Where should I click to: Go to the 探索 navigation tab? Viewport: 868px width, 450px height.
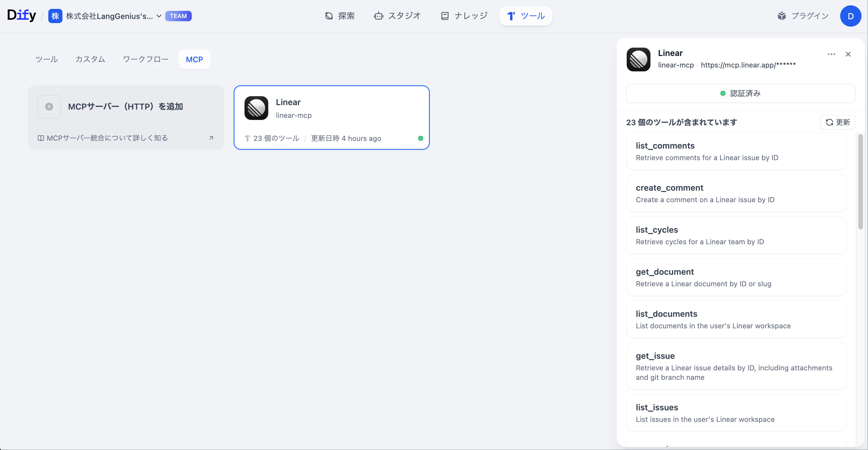point(340,16)
